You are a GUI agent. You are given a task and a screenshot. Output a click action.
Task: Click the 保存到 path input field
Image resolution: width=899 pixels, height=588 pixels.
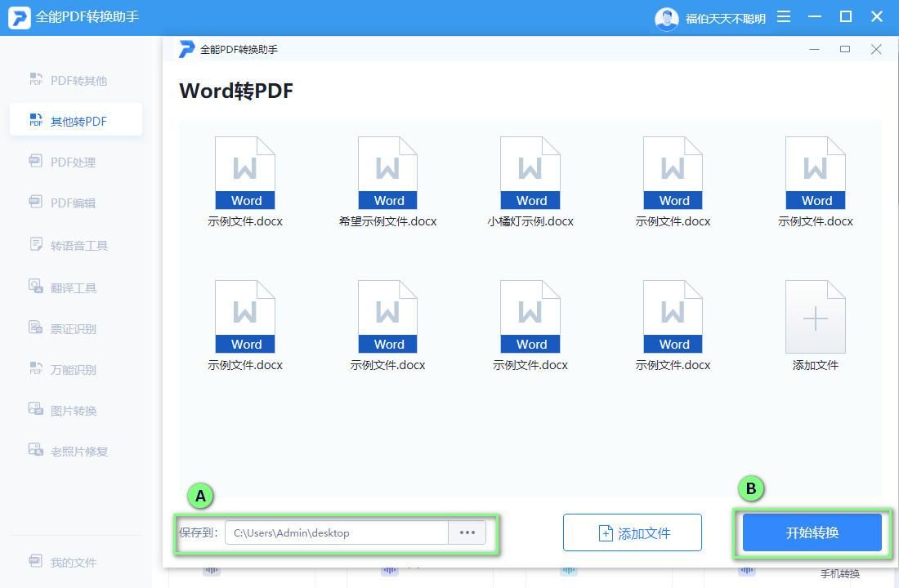click(x=335, y=532)
